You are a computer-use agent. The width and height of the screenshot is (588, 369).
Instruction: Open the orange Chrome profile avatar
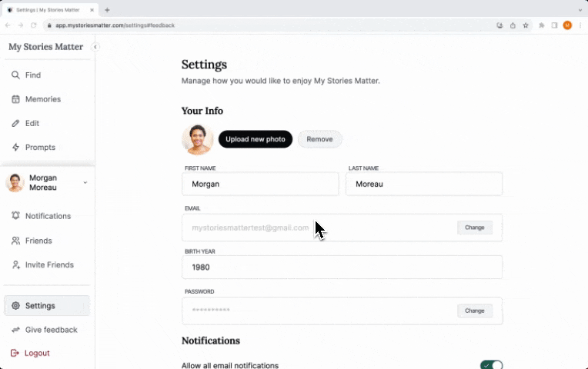pos(567,25)
